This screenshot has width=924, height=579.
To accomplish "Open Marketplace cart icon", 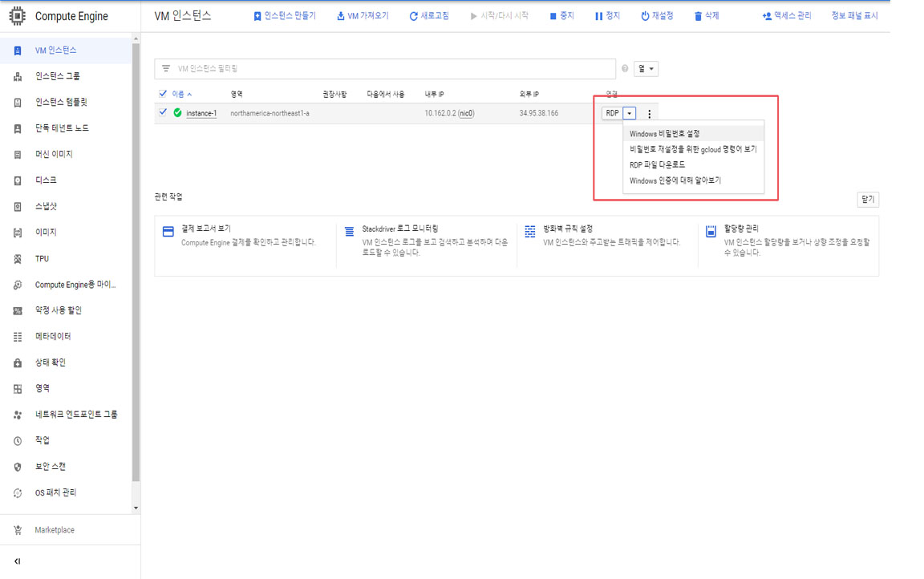I will tap(18, 530).
